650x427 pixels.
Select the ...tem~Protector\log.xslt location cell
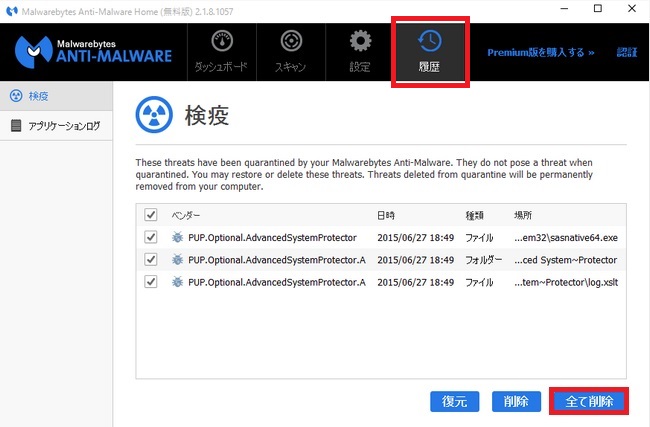pyautogui.click(x=566, y=282)
